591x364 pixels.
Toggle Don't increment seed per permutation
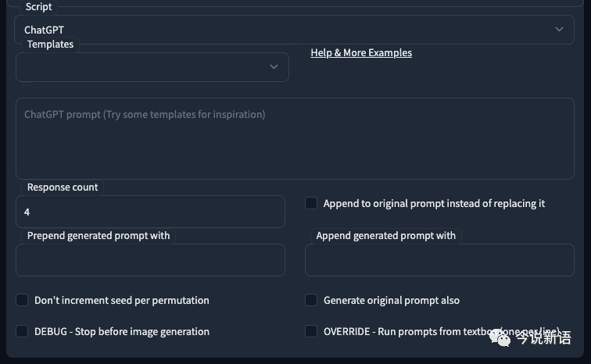pyautogui.click(x=22, y=300)
